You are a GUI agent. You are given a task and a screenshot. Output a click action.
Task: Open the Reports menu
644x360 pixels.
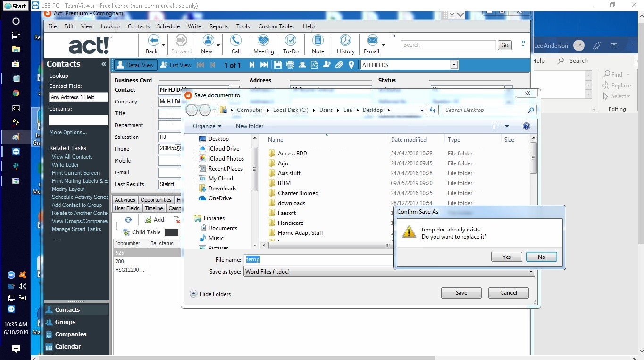(x=219, y=26)
